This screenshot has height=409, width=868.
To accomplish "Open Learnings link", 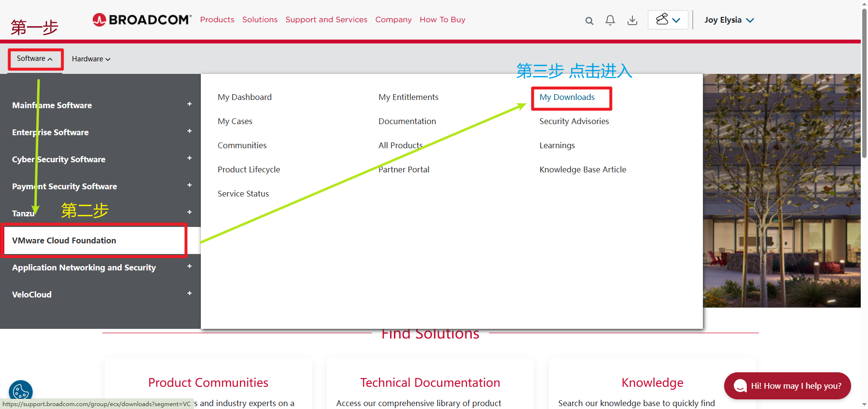I will pyautogui.click(x=557, y=145).
